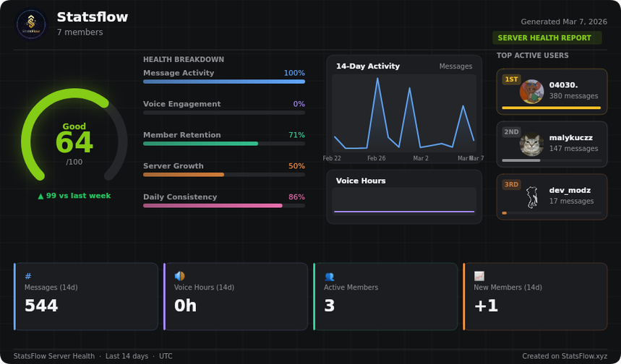Click the hash icon on Messages card

tap(28, 276)
